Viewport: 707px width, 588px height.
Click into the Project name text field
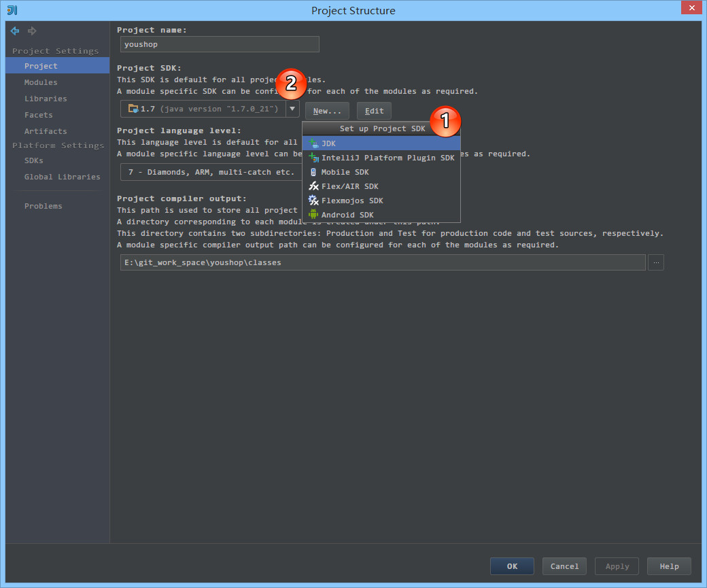click(220, 44)
